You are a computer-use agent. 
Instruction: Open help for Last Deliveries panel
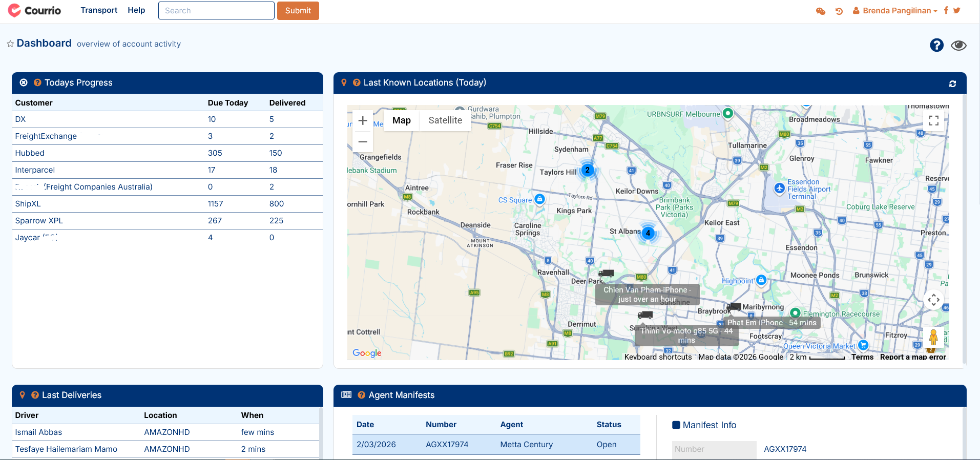35,395
